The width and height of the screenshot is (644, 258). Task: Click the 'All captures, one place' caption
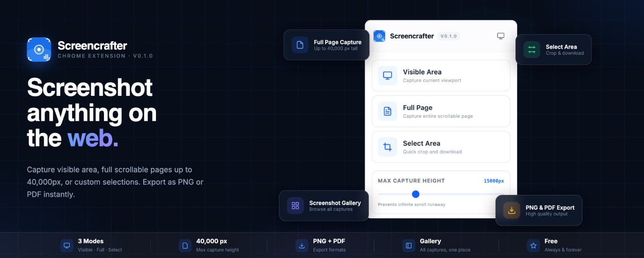445,250
